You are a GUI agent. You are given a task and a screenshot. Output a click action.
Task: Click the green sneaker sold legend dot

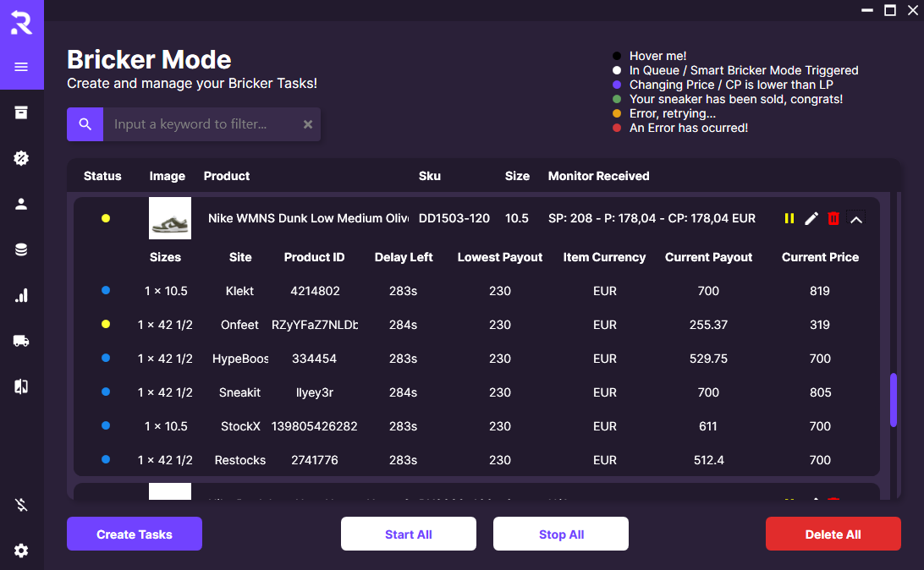tap(617, 99)
